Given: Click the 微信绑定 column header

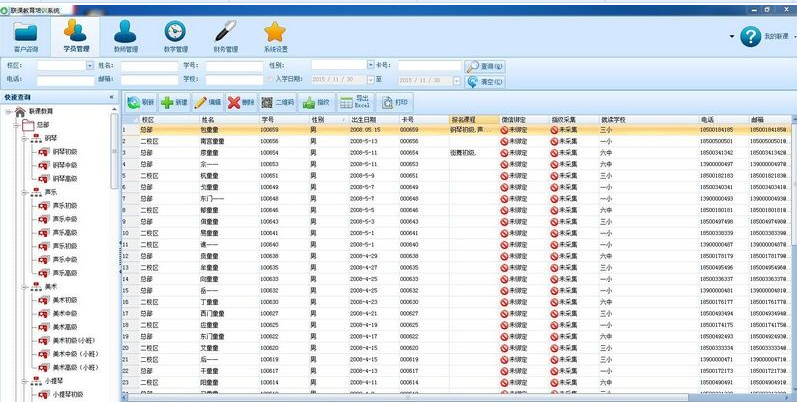Looking at the screenshot, I should (x=525, y=120).
